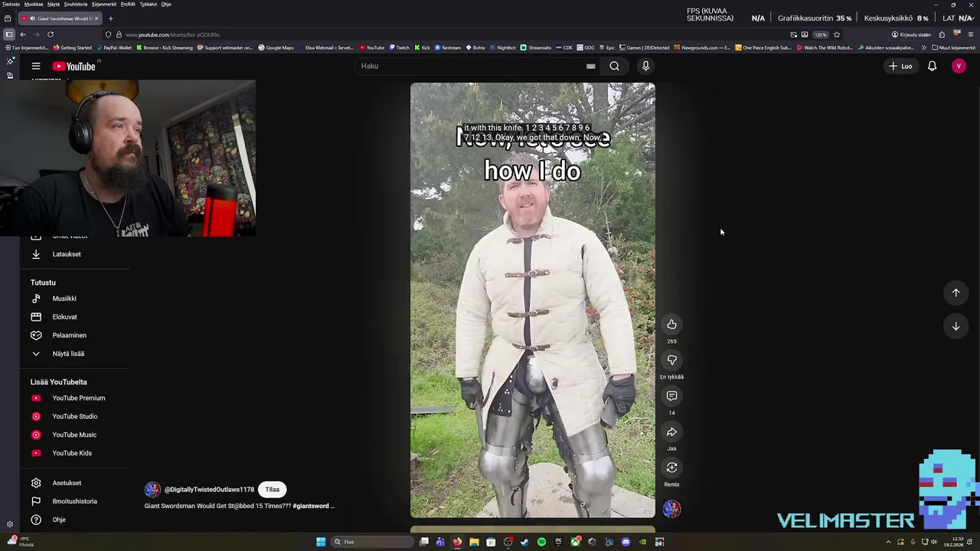
Task: Click the YouTube search magnifier button
Action: point(614,66)
